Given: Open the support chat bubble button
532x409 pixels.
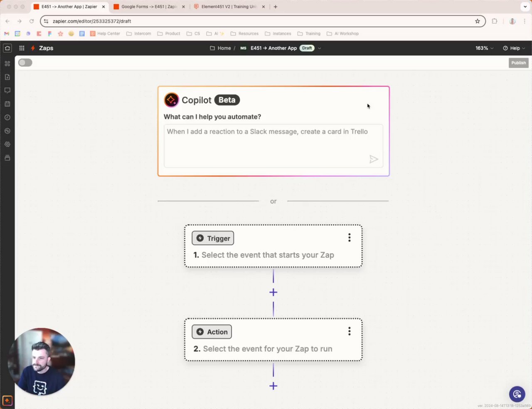Looking at the screenshot, I should (x=517, y=394).
